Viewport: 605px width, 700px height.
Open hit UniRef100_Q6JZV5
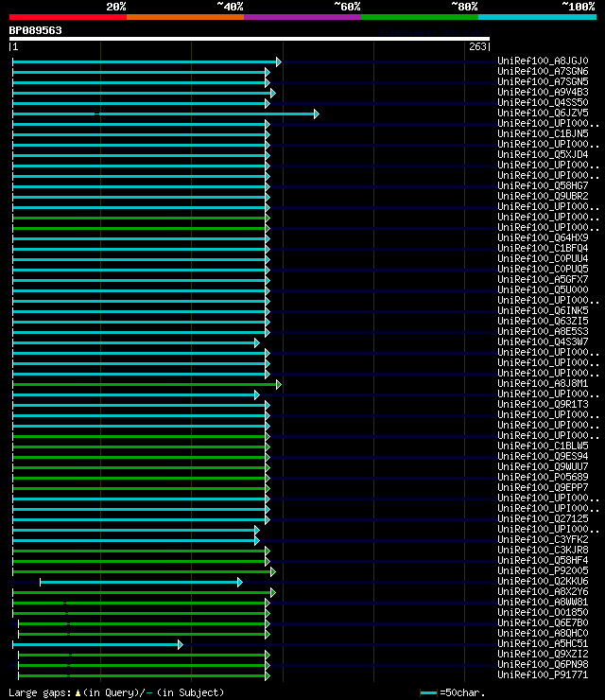click(543, 113)
